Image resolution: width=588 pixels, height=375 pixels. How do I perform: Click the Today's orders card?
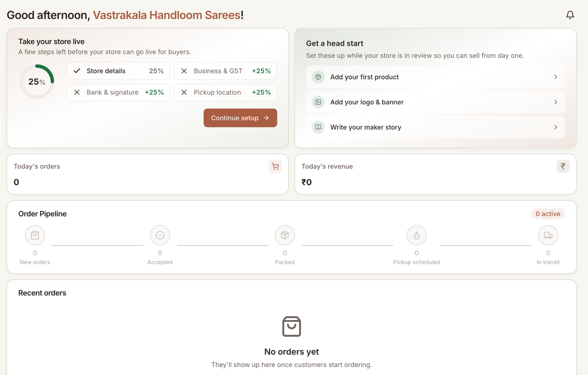click(x=148, y=174)
